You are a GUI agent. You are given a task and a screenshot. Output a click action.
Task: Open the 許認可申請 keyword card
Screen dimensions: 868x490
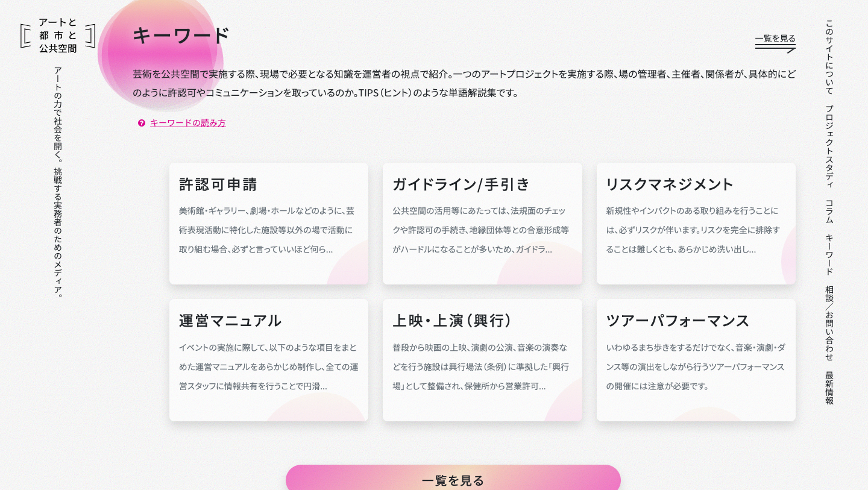[x=269, y=224]
